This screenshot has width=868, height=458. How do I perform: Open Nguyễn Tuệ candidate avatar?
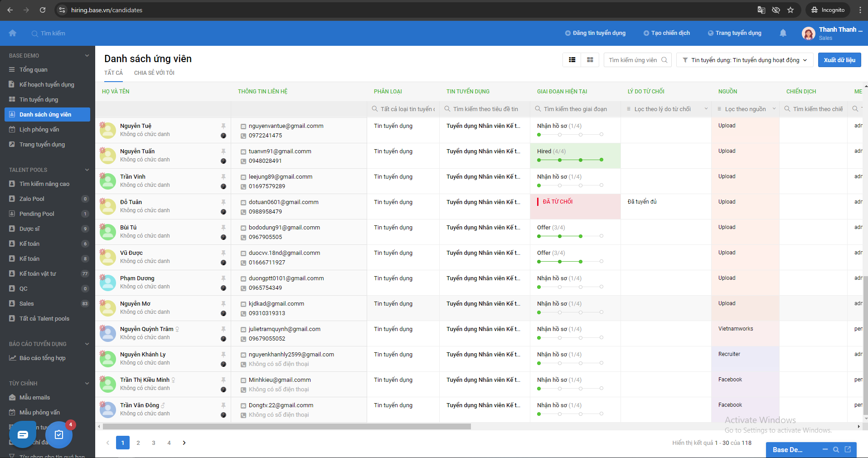click(x=108, y=130)
